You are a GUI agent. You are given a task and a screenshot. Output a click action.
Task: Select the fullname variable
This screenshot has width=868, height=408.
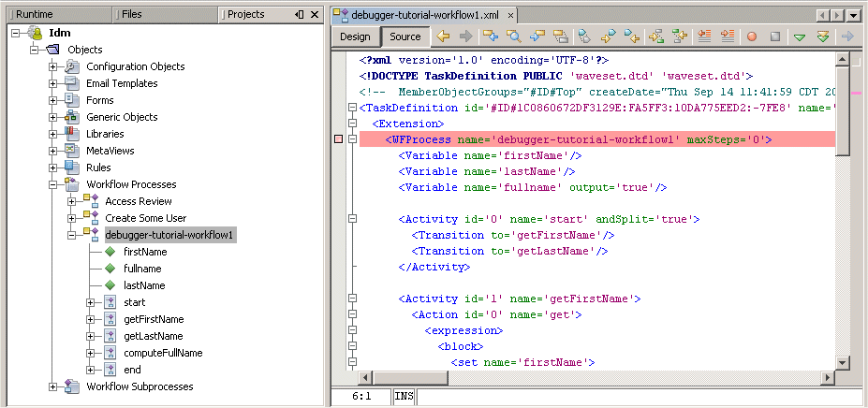[x=142, y=269]
